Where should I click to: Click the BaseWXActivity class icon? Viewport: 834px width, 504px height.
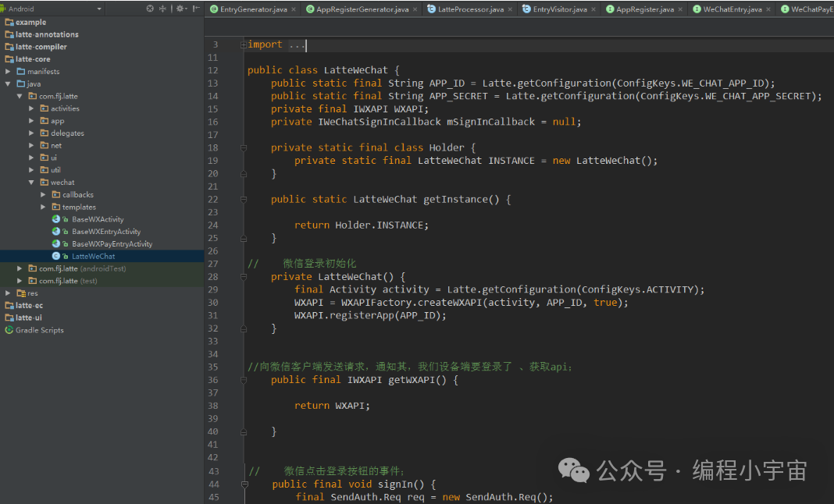[x=56, y=219]
